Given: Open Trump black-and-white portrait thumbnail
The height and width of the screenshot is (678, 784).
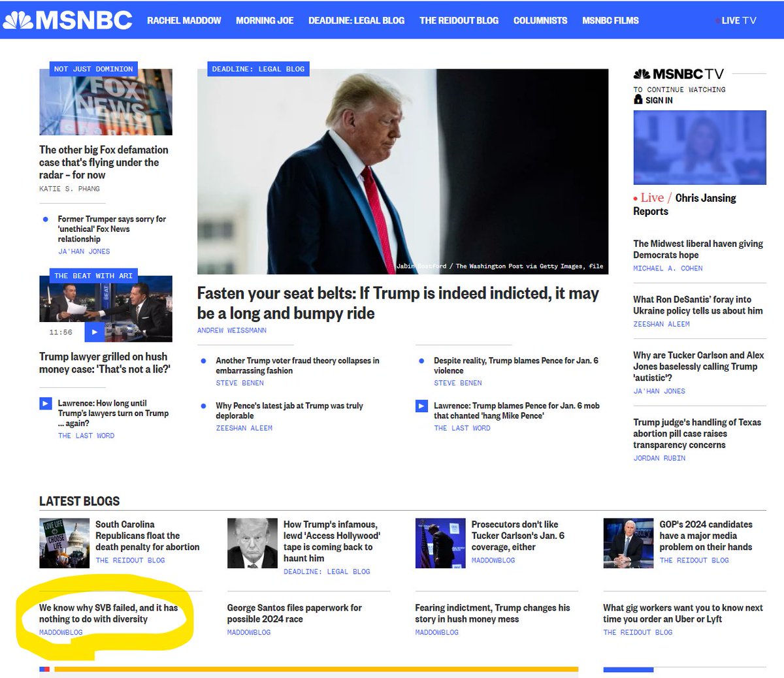Looking at the screenshot, I should point(252,543).
